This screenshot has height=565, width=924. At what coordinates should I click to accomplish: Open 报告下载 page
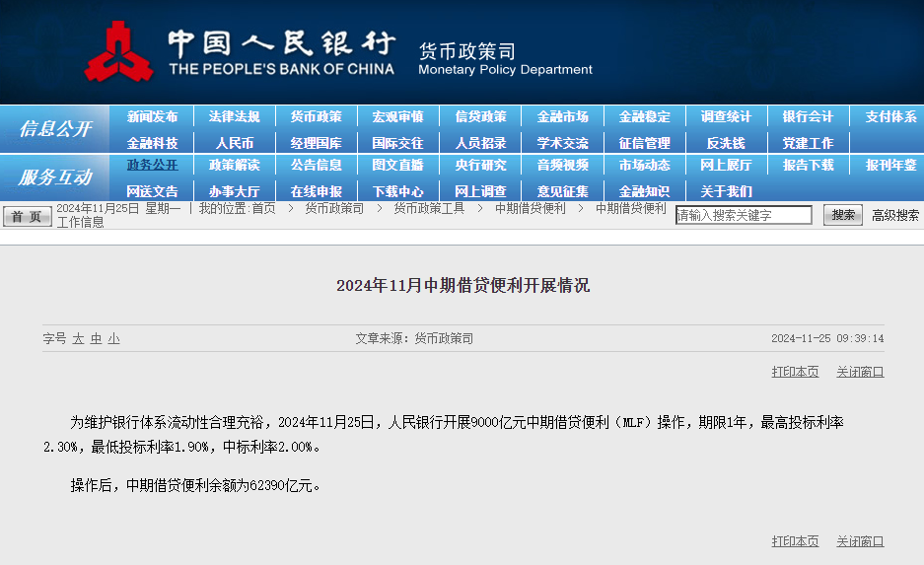808,165
